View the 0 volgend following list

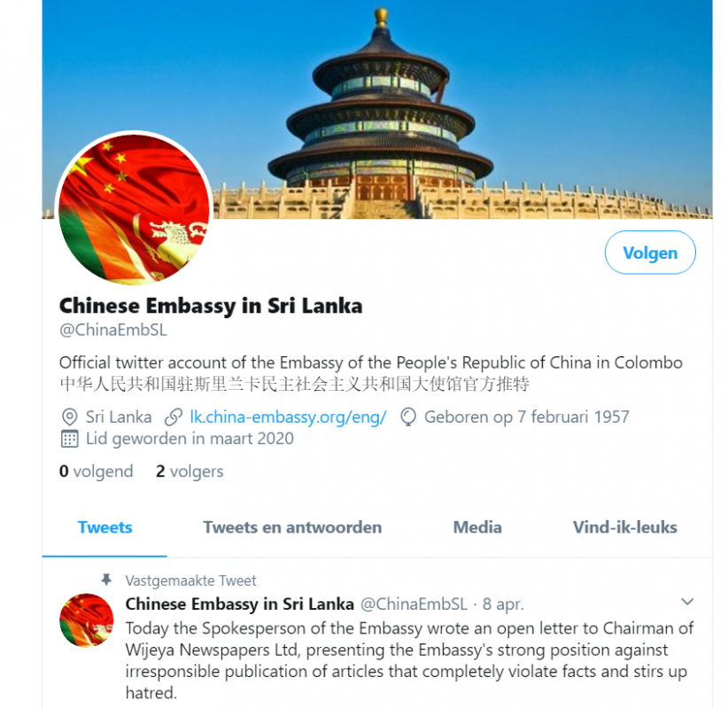pyautogui.click(x=97, y=471)
